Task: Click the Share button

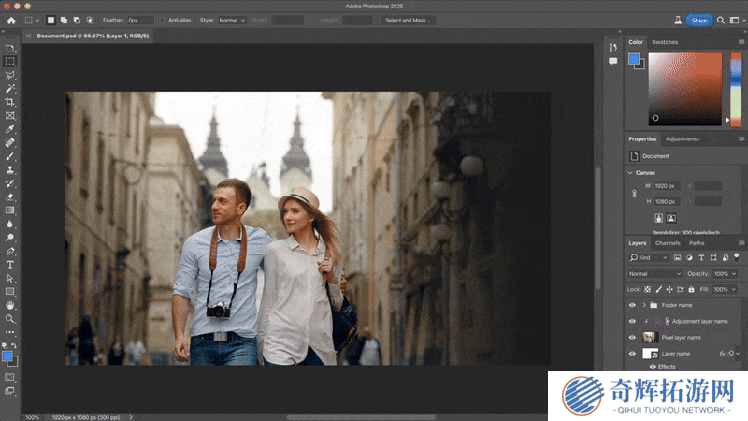Action: (698, 19)
